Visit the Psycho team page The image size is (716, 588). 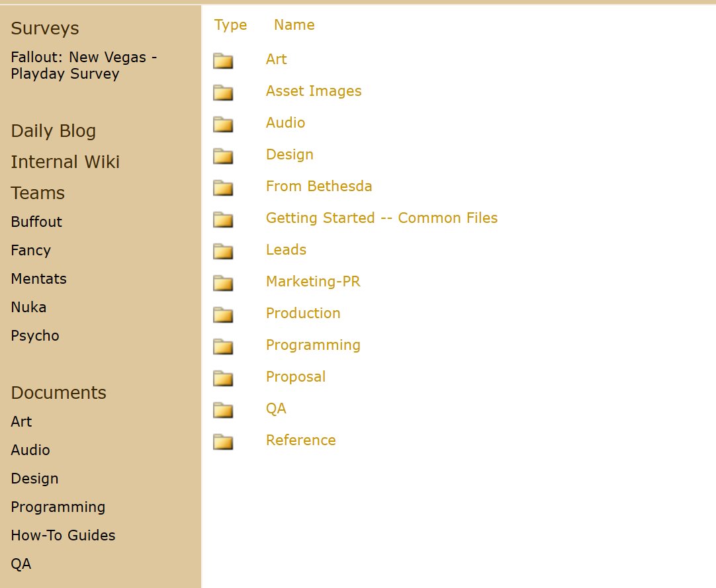[35, 336]
